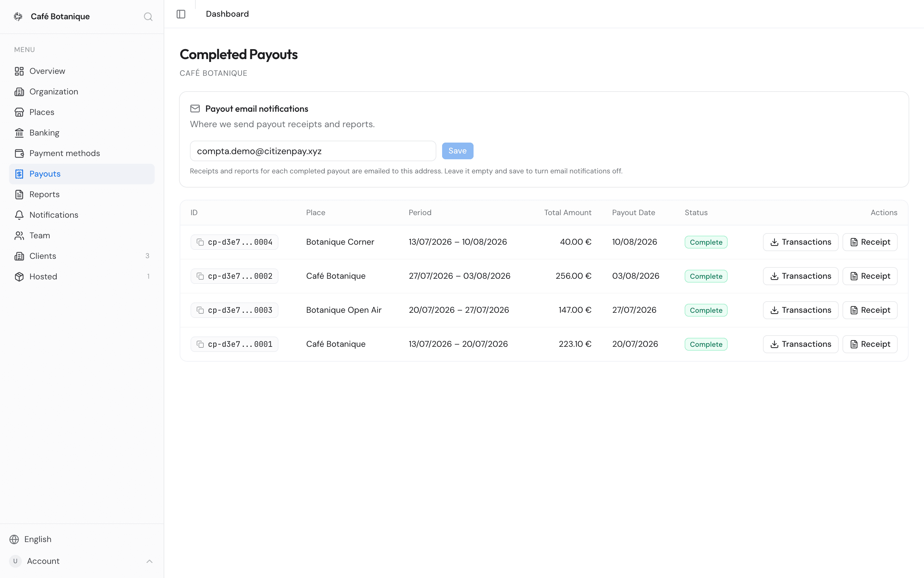
Task: Download Transactions for 256.00 € payout
Action: pyautogui.click(x=800, y=276)
